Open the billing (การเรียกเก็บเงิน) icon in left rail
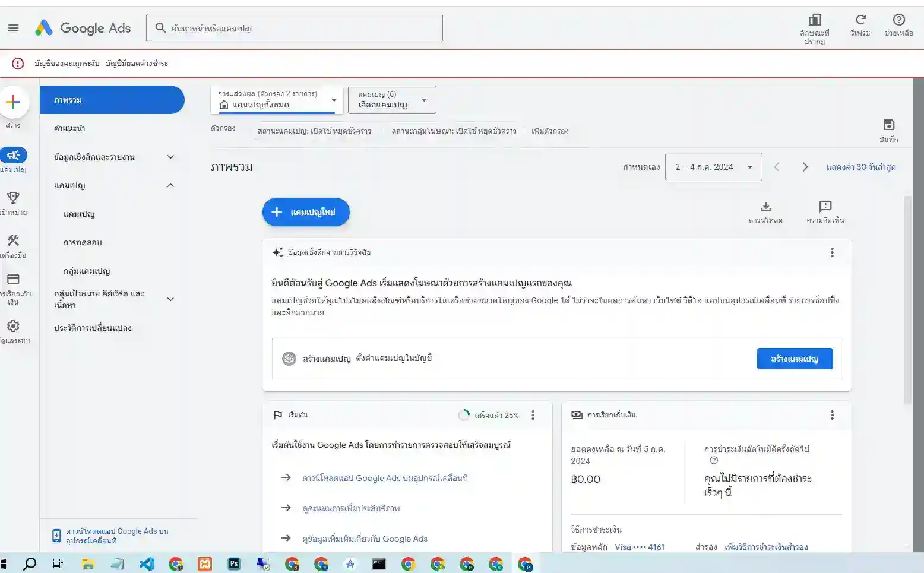Image resolution: width=924 pixels, height=573 pixels. coord(14,280)
